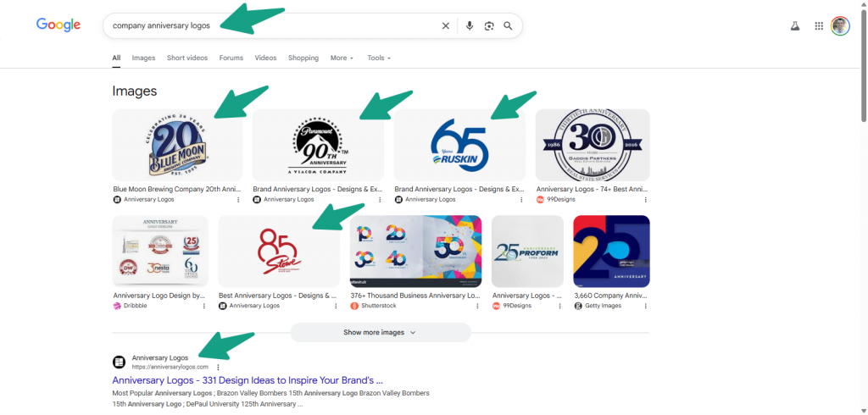This screenshot has height=415, width=868.
Task: Open options for Getty Images result
Action: click(645, 306)
